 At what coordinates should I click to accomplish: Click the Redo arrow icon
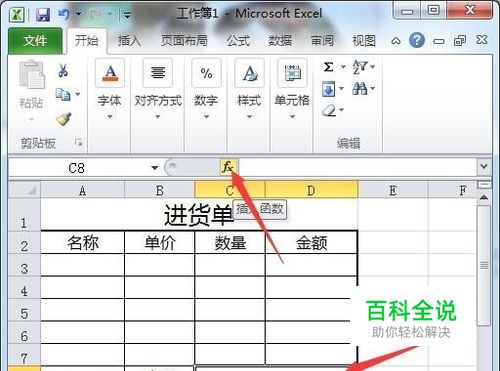[x=96, y=14]
